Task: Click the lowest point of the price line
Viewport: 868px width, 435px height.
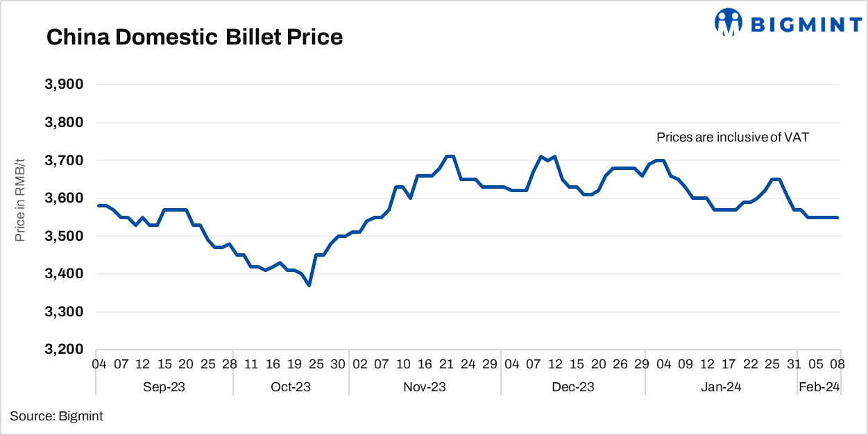Action: pyautogui.click(x=309, y=285)
